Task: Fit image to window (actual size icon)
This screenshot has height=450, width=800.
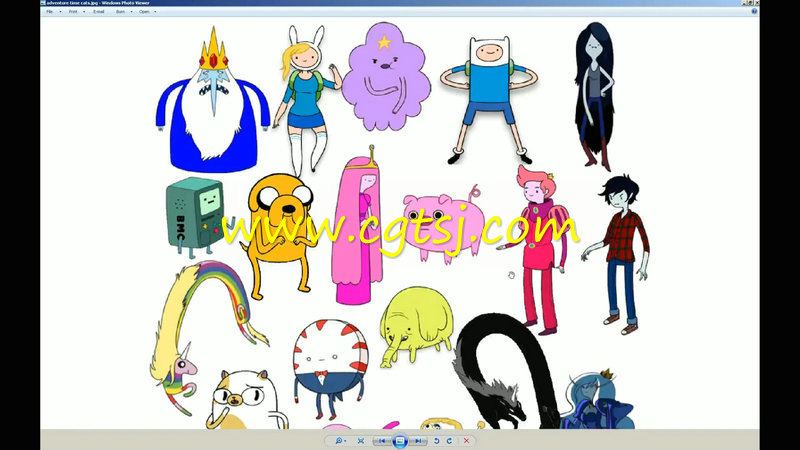Action: coord(361,440)
